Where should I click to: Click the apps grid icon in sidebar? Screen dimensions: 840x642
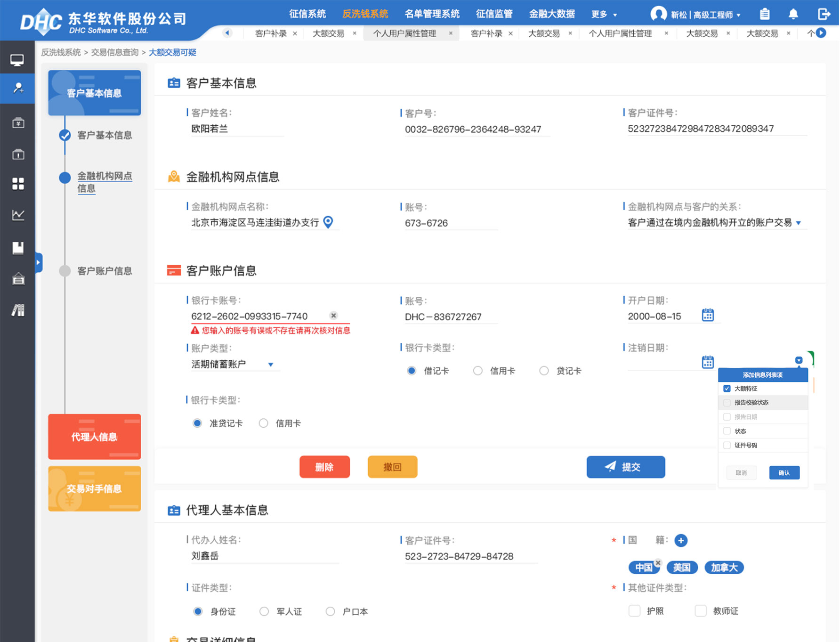17,184
